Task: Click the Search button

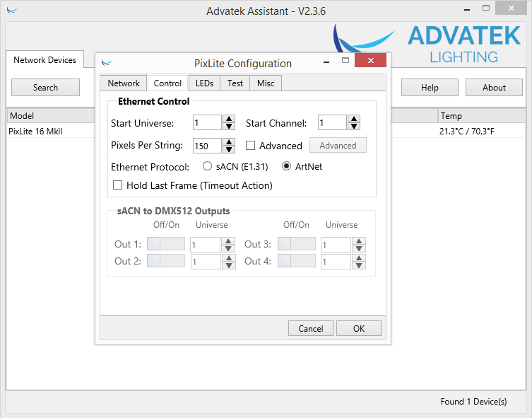Action: pyautogui.click(x=45, y=87)
